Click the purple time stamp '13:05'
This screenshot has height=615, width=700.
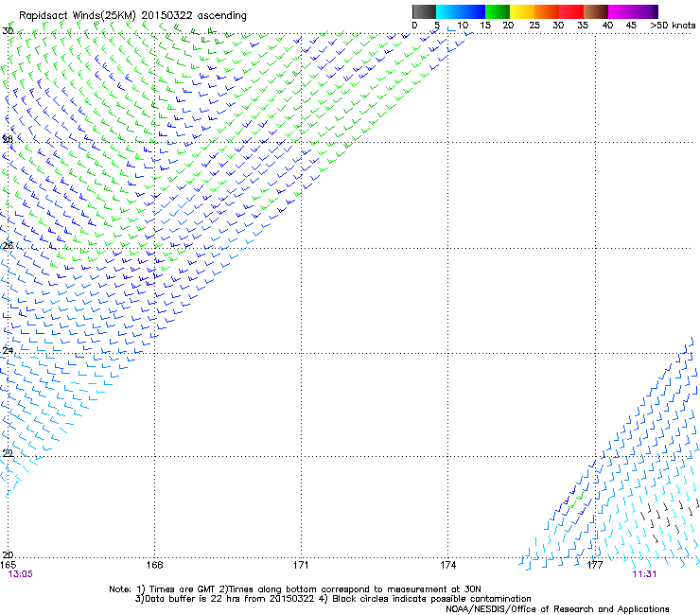[x=21, y=574]
